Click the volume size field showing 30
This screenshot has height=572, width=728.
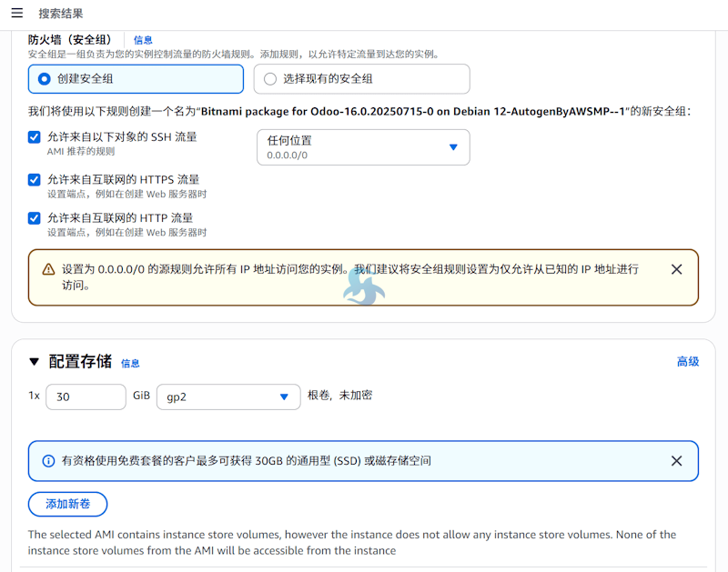click(x=86, y=397)
